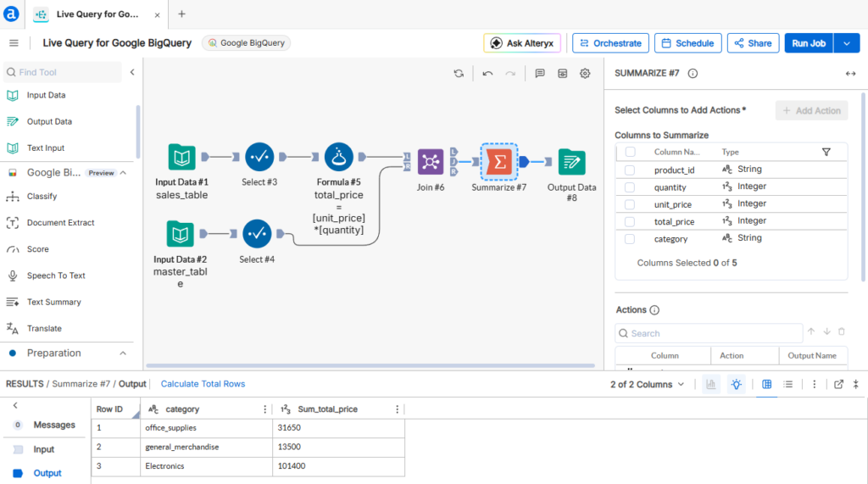
Task: Check the quantity column checkbox
Action: click(630, 187)
